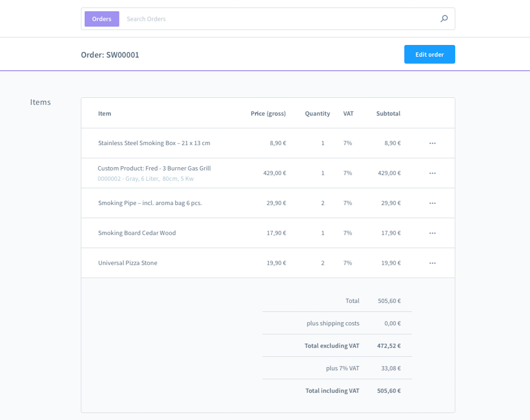This screenshot has width=530, height=420.
Task: Click the Items section label
Action: 40,102
